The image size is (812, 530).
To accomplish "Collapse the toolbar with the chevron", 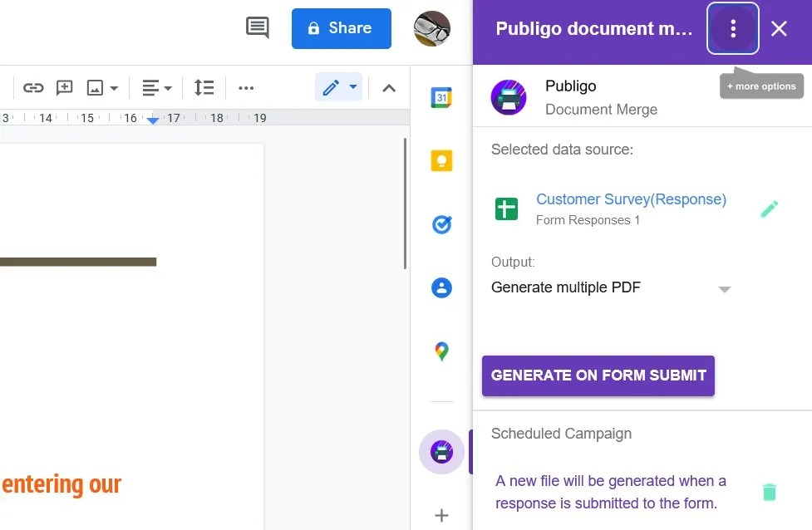I will click(x=390, y=87).
